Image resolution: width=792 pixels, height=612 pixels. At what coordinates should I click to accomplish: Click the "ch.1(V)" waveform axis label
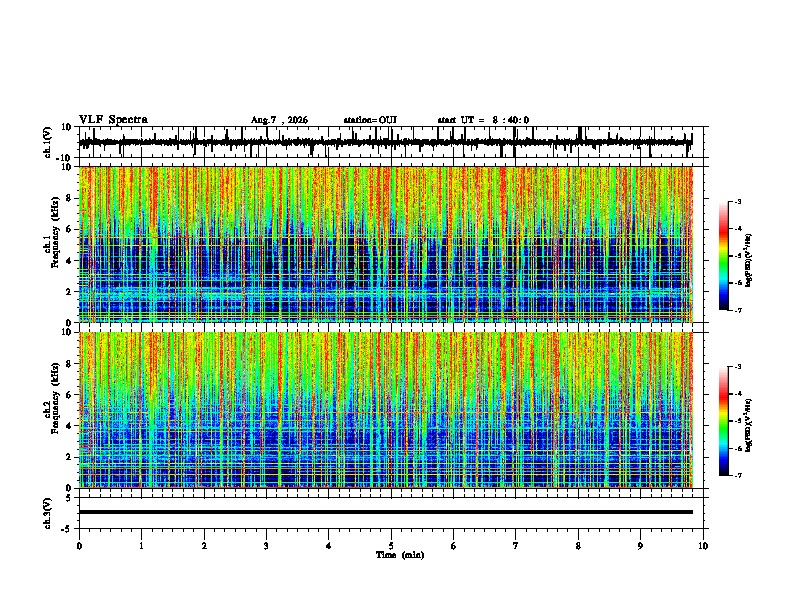coord(48,142)
